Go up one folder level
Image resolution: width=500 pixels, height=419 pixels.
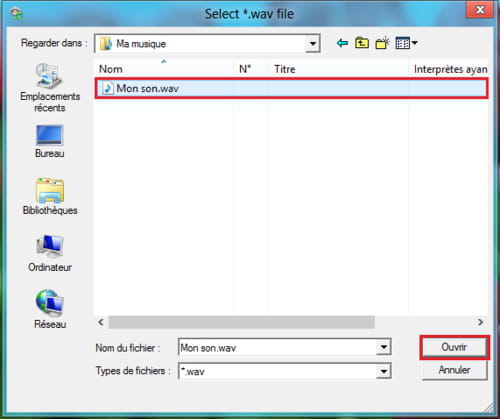[x=362, y=43]
